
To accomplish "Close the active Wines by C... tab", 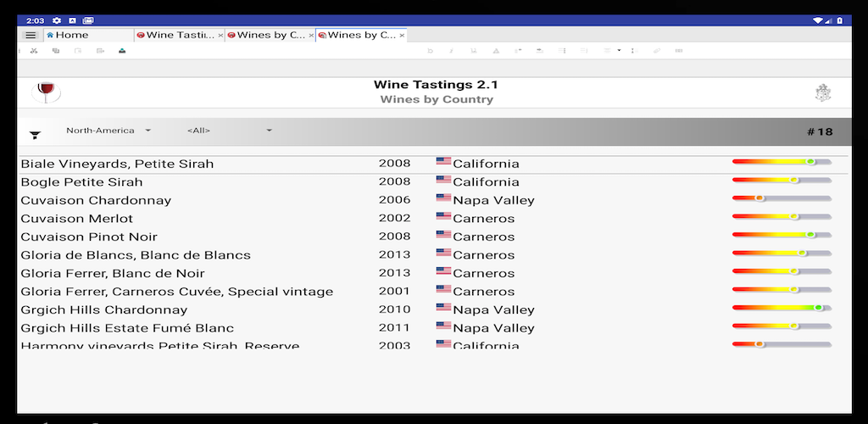I will 402,36.
